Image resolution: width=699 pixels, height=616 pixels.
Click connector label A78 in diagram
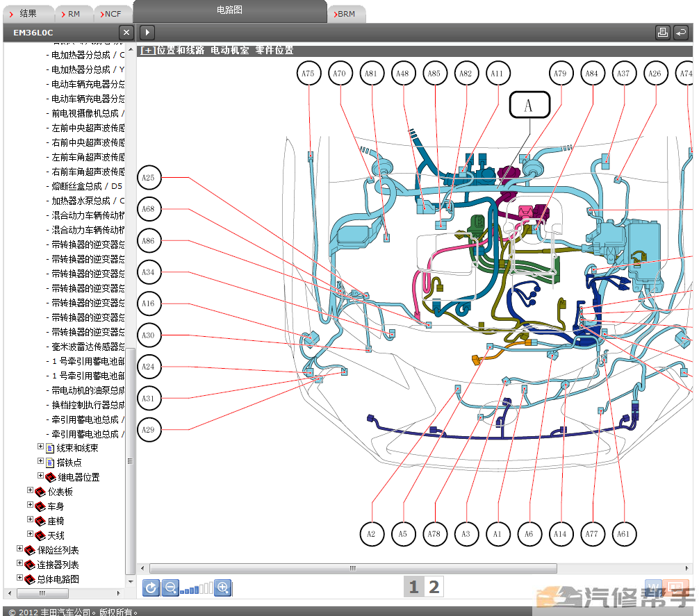point(435,533)
